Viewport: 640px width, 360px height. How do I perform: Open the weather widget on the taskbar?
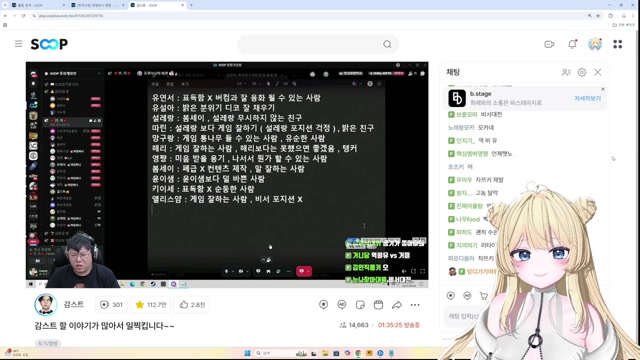[16, 353]
